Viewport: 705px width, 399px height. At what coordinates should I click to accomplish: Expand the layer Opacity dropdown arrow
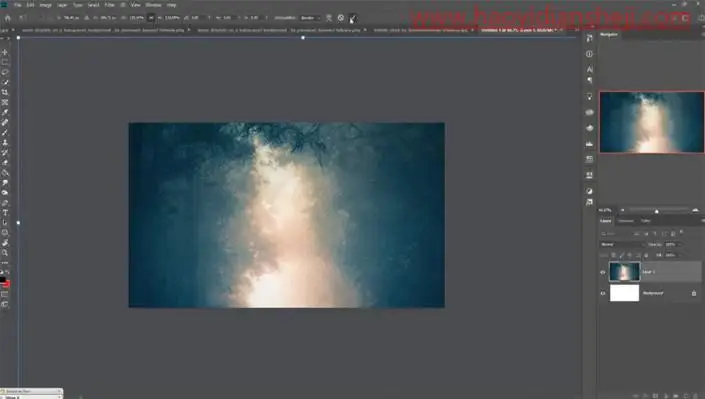pyautogui.click(x=678, y=244)
